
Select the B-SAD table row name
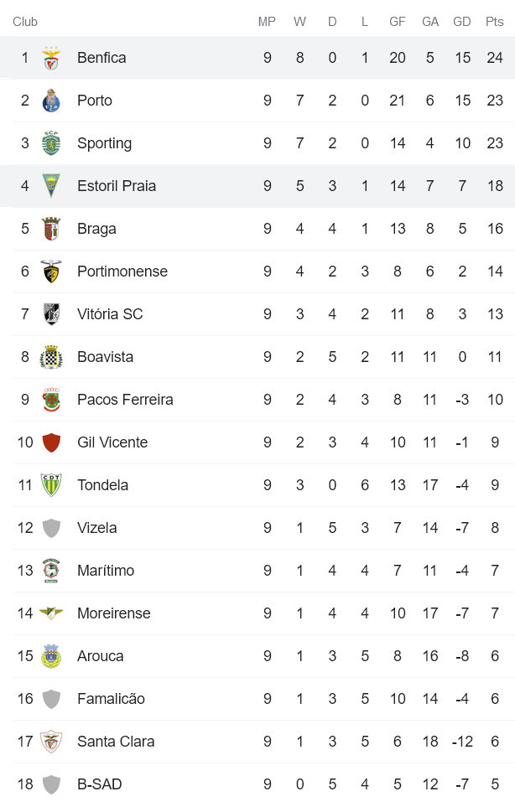100,784
